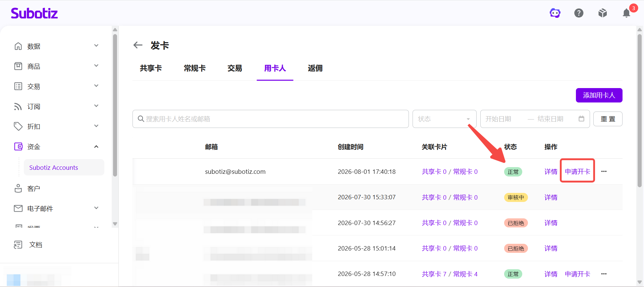Click the 创建时间 column header
644x287 pixels.
click(351, 147)
